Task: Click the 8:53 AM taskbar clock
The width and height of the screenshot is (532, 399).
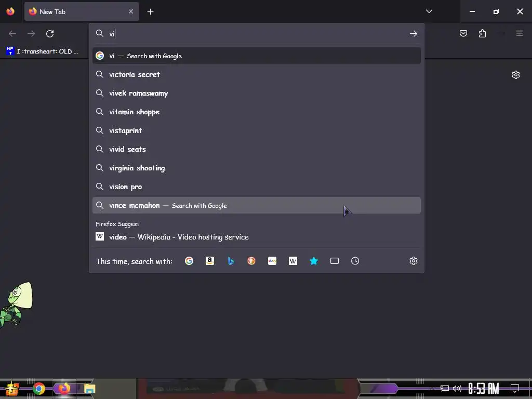Action: coord(484,389)
